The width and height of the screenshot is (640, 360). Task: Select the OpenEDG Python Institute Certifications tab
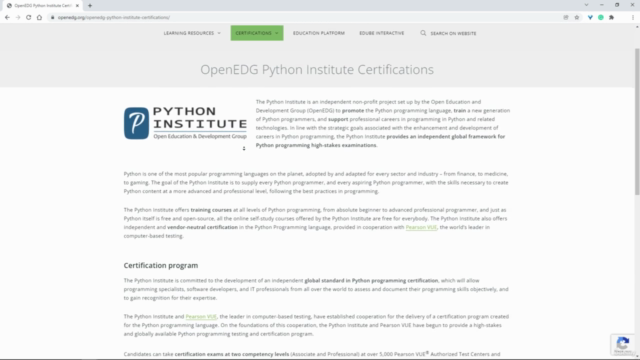click(42, 6)
